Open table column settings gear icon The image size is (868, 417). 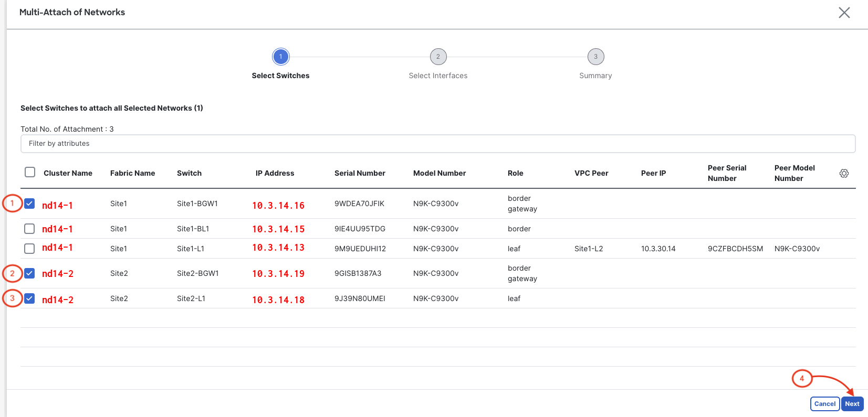[x=844, y=174]
